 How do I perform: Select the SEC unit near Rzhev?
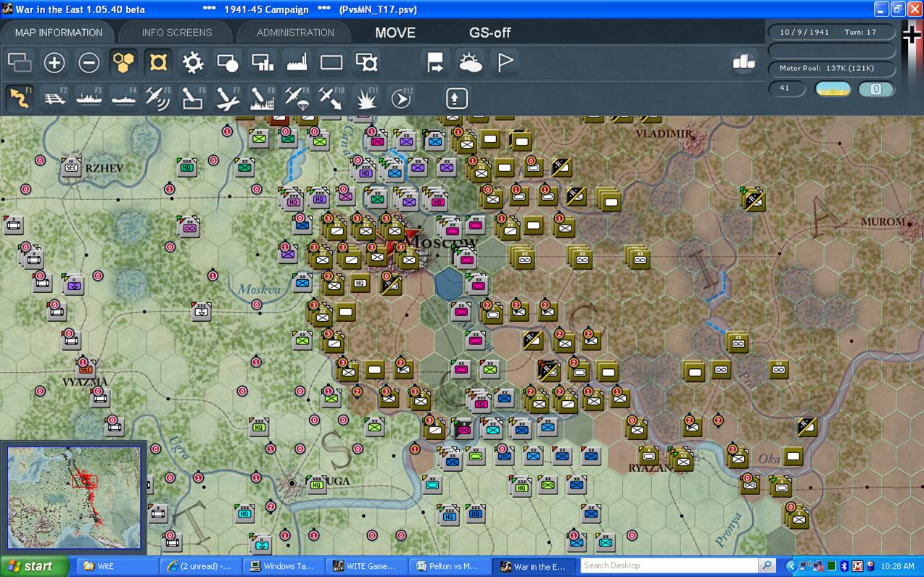tap(71, 167)
